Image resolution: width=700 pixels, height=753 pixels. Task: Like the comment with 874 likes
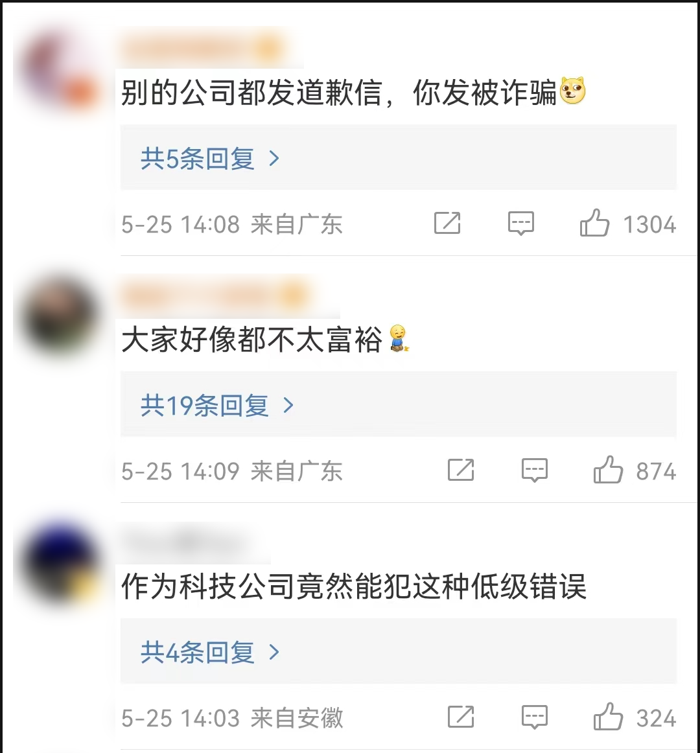[x=608, y=470]
